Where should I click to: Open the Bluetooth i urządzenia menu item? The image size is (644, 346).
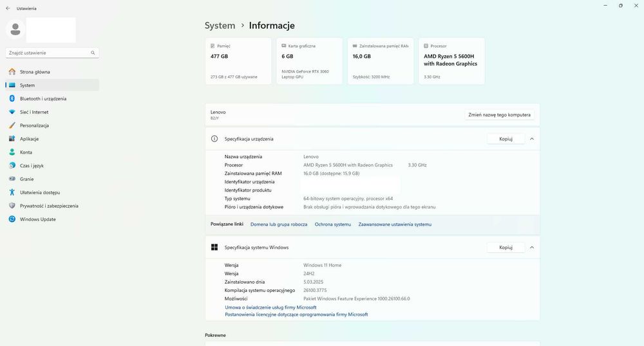[52, 98]
